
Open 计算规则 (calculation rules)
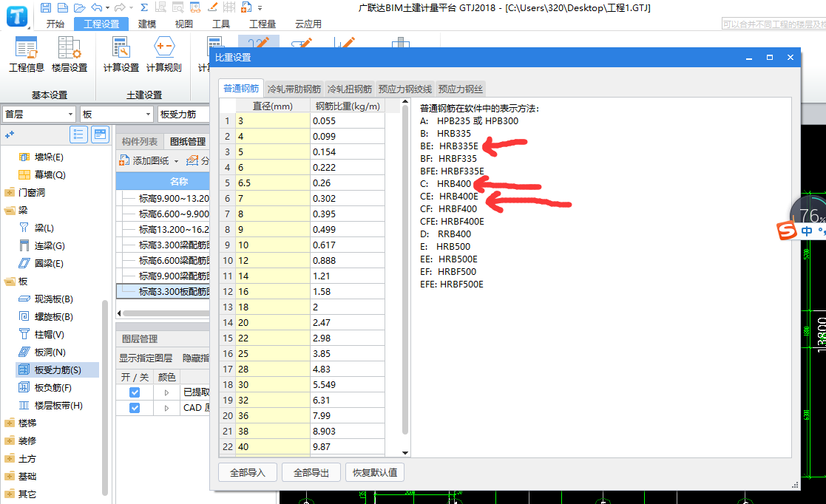point(164,55)
